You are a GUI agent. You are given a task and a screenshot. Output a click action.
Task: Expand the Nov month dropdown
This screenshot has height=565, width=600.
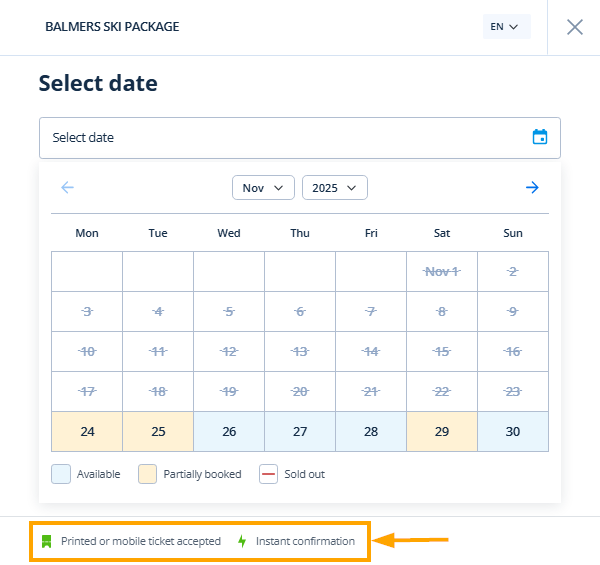[263, 187]
